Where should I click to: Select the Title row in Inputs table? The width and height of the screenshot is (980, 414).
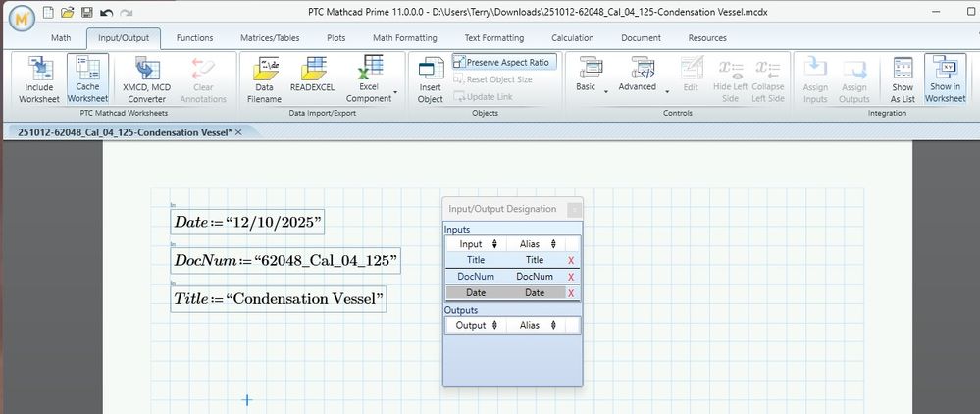[512, 260]
